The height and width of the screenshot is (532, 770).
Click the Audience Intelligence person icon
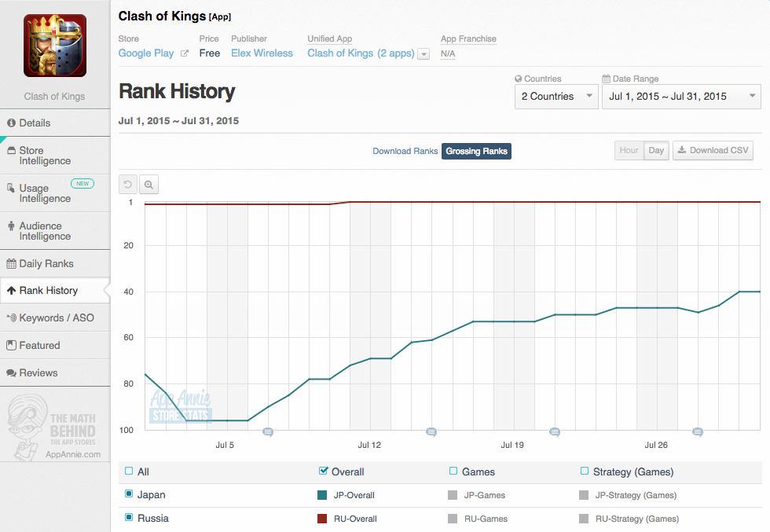point(11,226)
